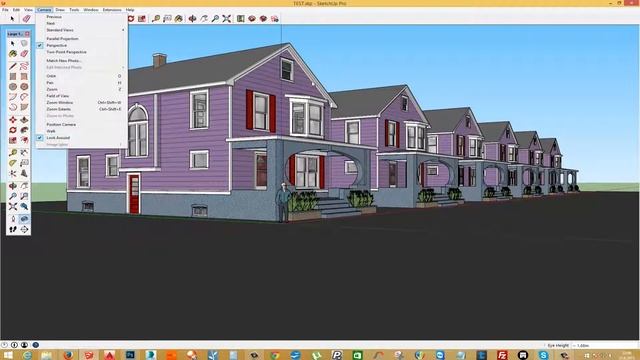The image size is (640, 360).
Task: Select the Axes tool
Action: coord(13,173)
